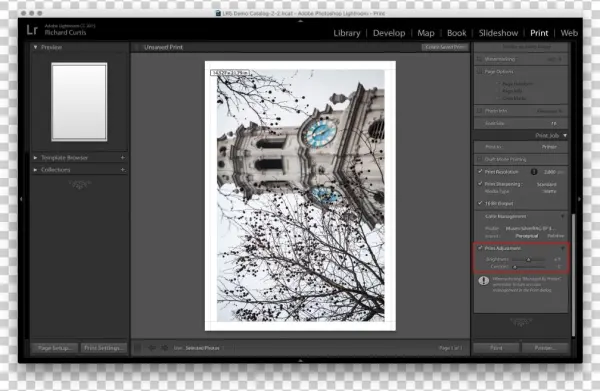The image size is (600, 391).
Task: Go to previous page arrow in toolbar
Action: 152,348
